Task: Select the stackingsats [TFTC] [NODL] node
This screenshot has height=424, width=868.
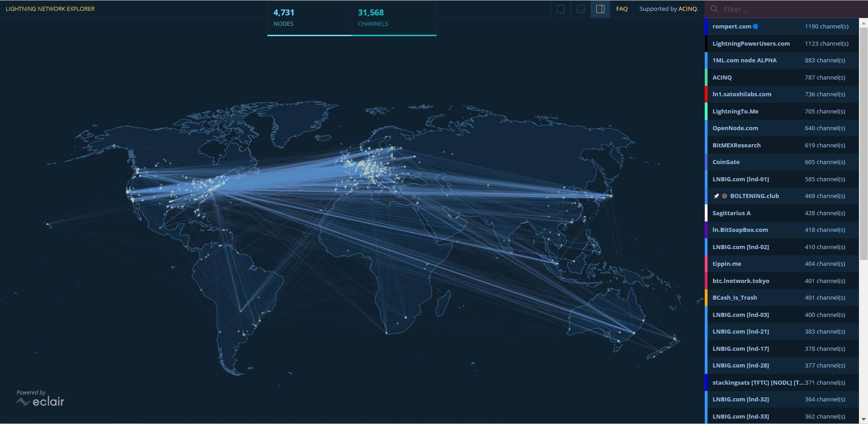Action: (782, 382)
